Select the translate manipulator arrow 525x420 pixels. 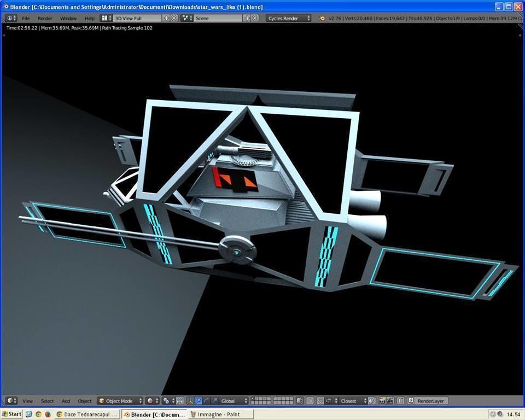(x=199, y=400)
